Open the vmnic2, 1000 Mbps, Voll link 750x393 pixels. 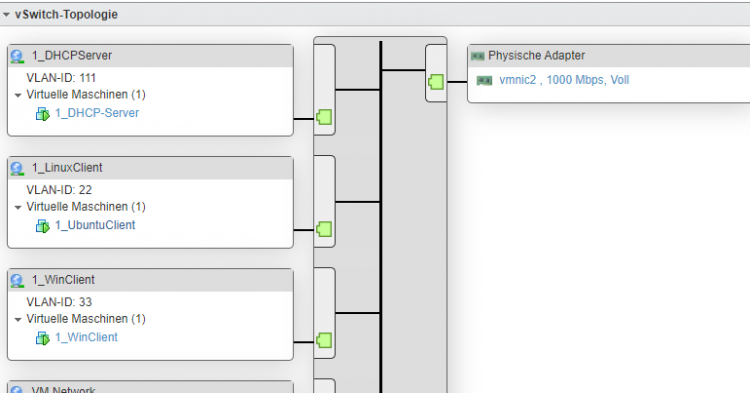coord(564,80)
